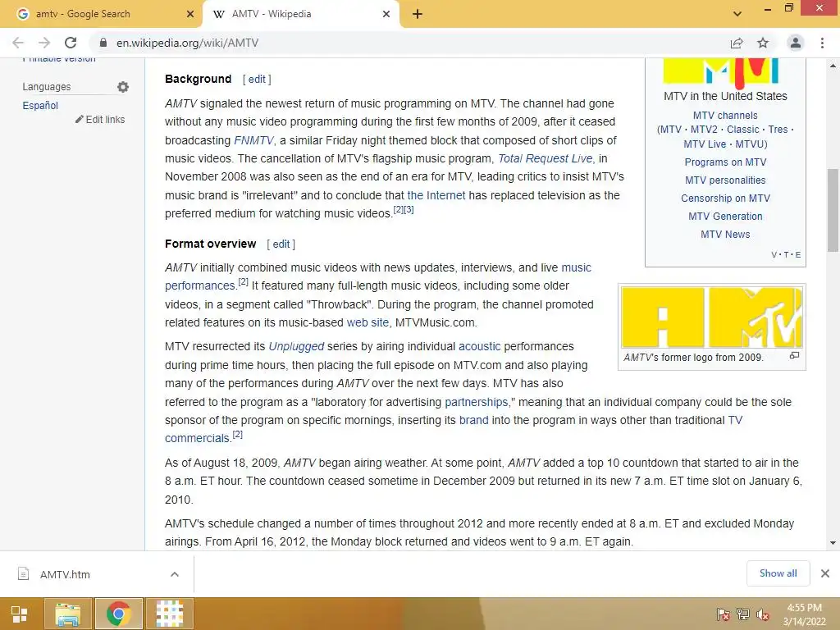The height and width of the screenshot is (630, 840).
Task: Close the AMTV Wikipedia tab
Action: pos(386,14)
